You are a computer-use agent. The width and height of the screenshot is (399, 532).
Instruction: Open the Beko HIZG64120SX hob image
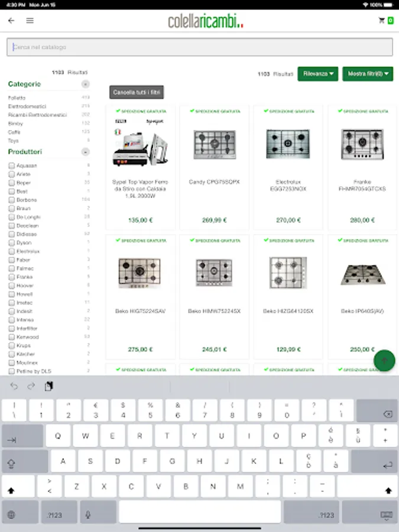[x=288, y=273]
